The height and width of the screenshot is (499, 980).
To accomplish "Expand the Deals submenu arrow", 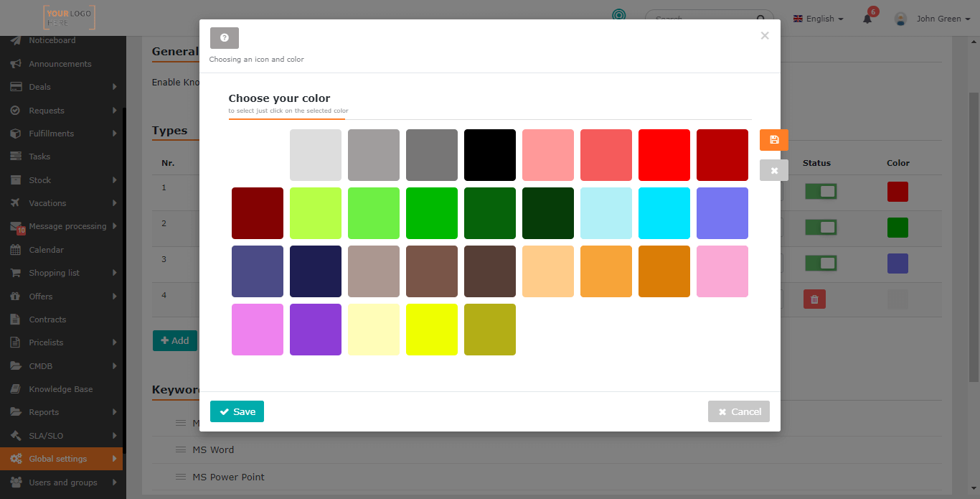I will click(x=115, y=87).
